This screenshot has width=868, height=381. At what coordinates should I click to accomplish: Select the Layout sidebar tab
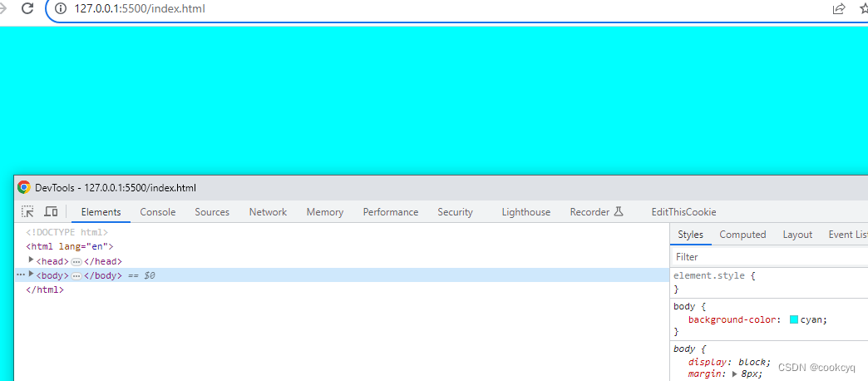coord(797,235)
